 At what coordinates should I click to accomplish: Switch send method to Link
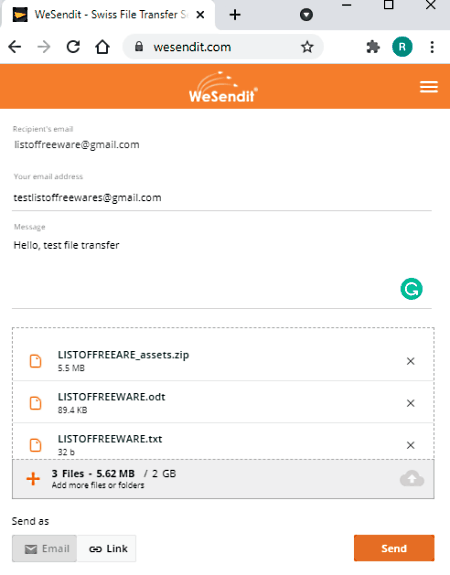(107, 549)
